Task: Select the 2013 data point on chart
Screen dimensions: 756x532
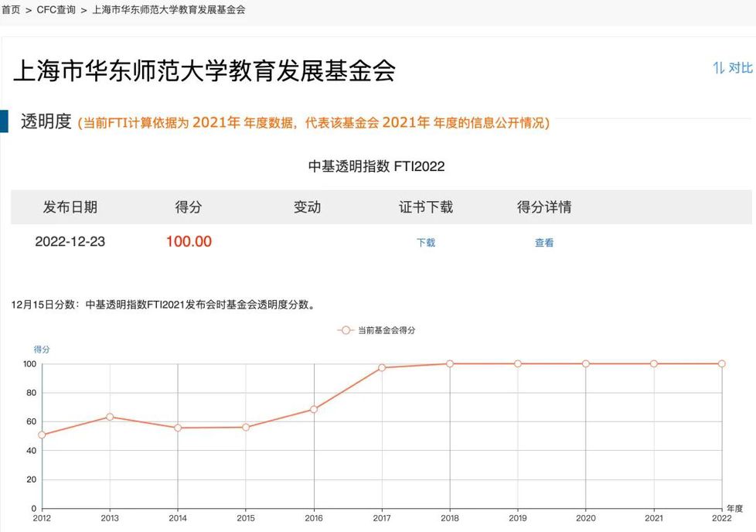Action: click(110, 417)
